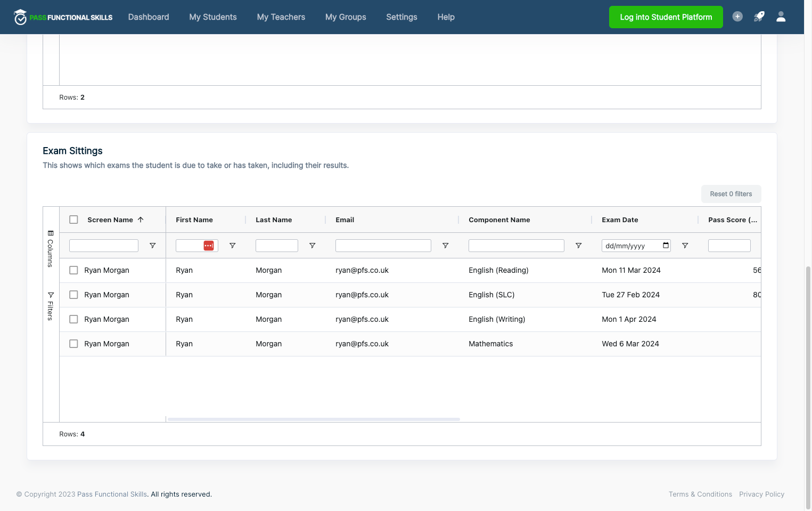Open the Terms & Conditions link
The height and width of the screenshot is (511, 812).
[x=700, y=494]
